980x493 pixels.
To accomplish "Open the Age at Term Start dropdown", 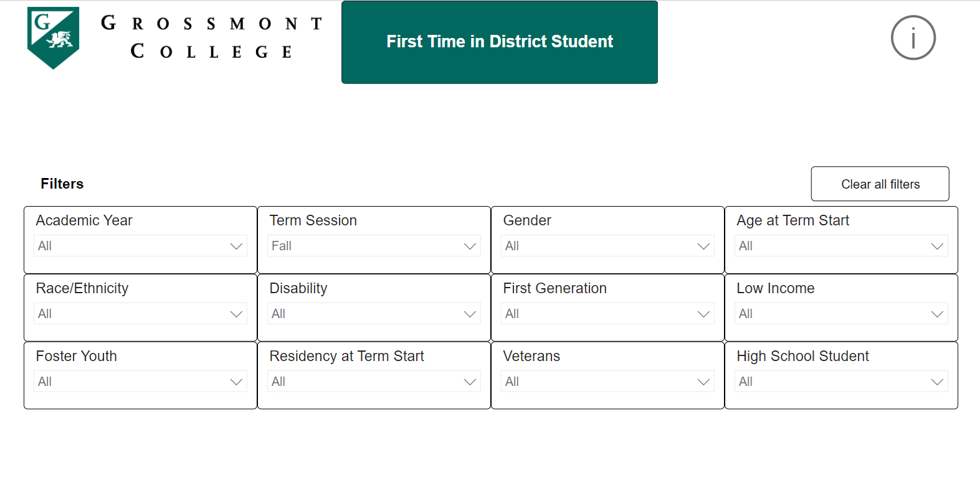I will 841,246.
